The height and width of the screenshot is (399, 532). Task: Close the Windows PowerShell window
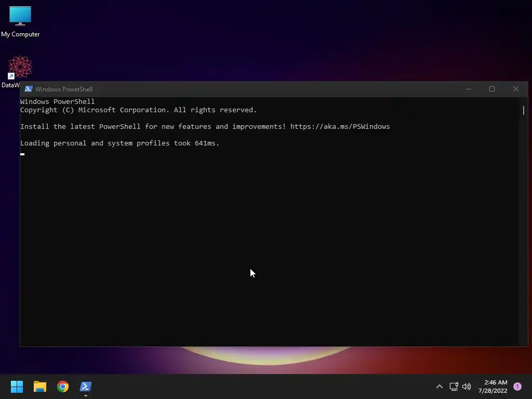516,89
